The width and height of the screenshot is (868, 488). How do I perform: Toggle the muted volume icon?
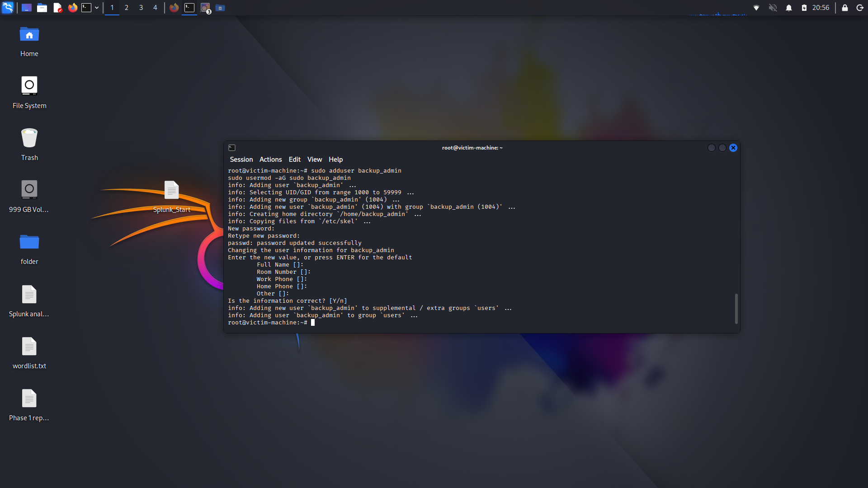[773, 8]
